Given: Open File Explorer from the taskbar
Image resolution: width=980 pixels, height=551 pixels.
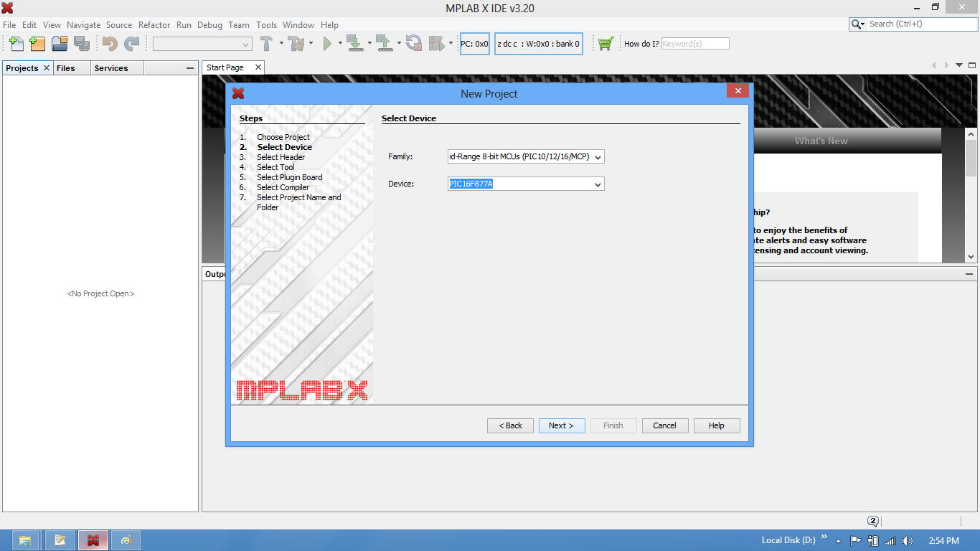Looking at the screenshot, I should point(25,540).
